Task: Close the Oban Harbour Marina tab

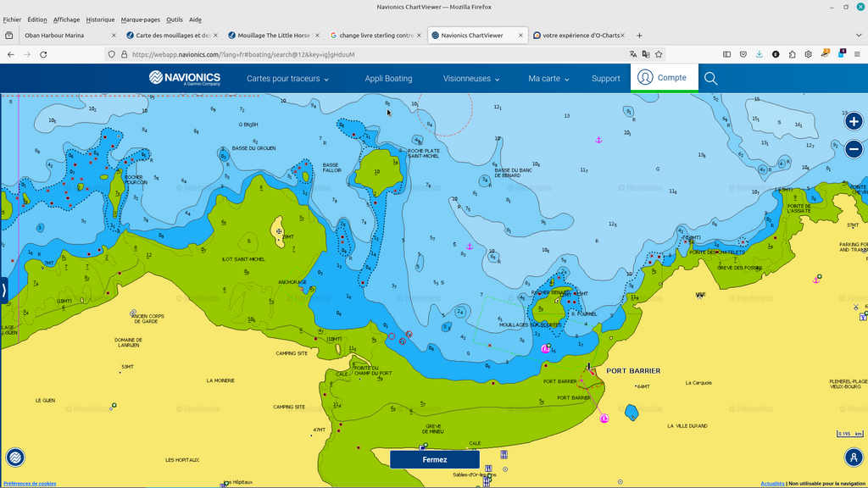Action: (114, 36)
